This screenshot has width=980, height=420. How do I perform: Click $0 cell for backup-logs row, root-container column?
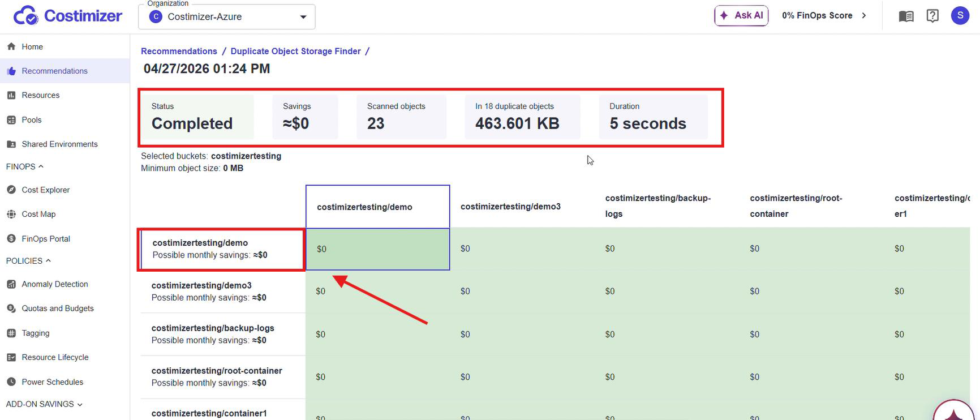pyautogui.click(x=812, y=335)
